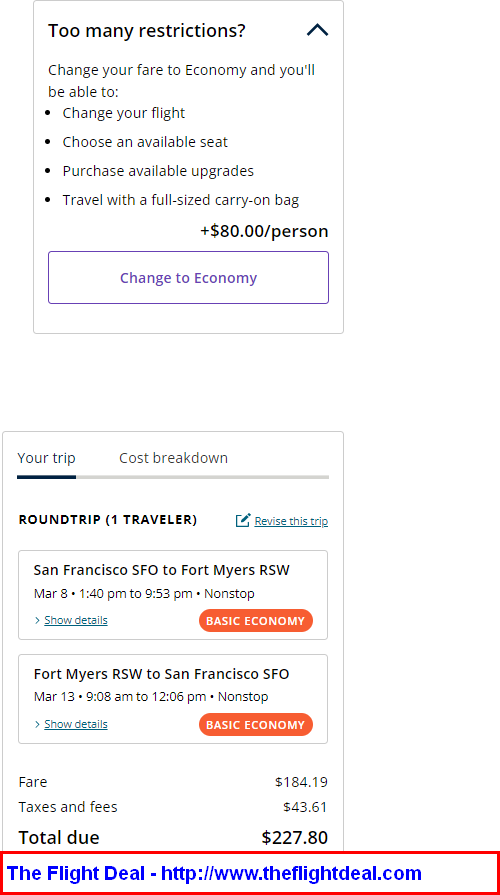Select the San Francisco to Fort Myers heading

click(162, 570)
